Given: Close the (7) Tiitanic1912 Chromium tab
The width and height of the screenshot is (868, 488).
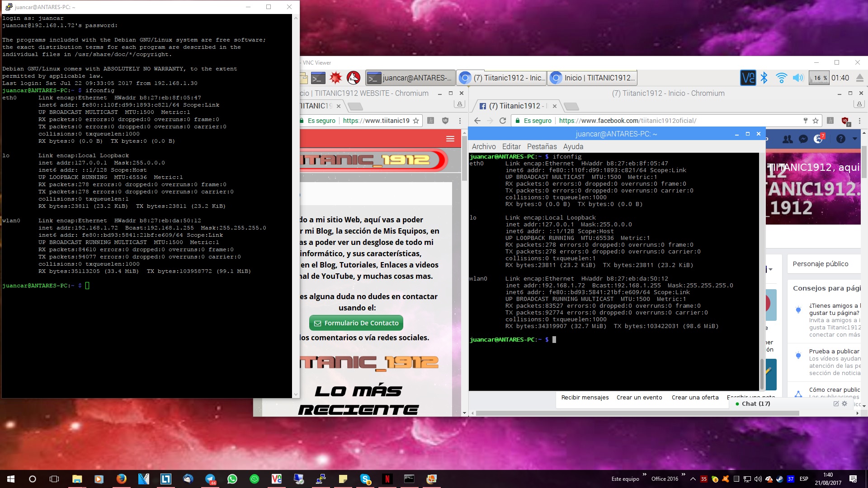Looking at the screenshot, I should [x=554, y=106].
